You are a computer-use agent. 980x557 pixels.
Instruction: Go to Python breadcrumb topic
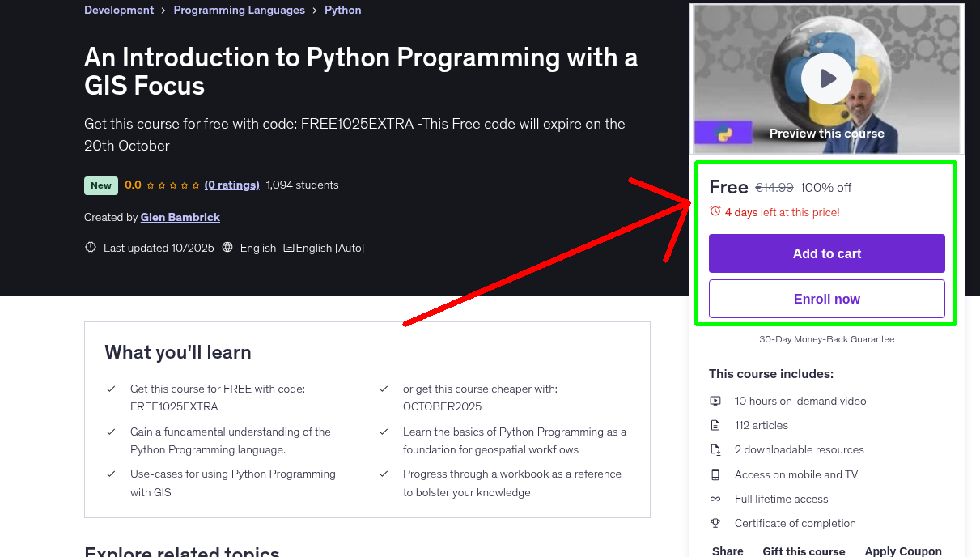point(343,11)
